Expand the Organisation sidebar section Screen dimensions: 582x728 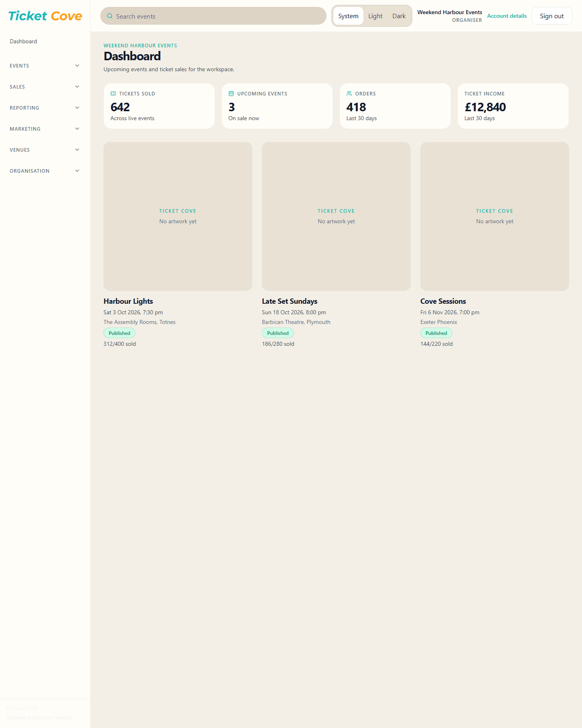[x=45, y=171]
